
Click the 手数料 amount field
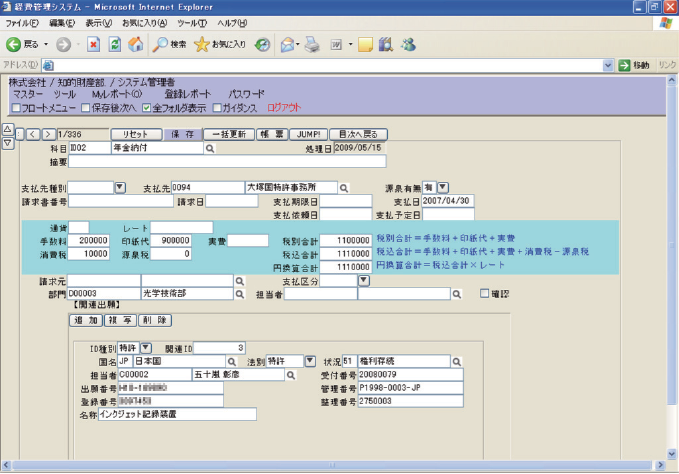click(89, 241)
